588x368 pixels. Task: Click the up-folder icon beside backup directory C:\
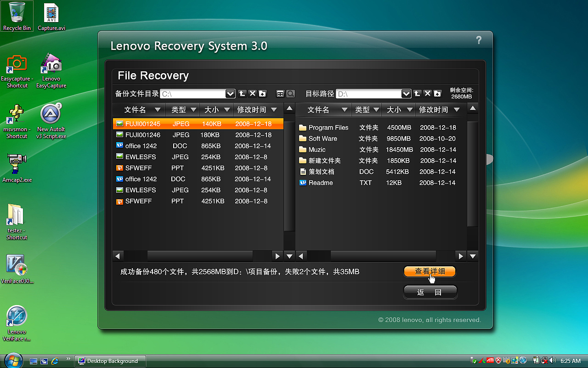[x=242, y=94]
